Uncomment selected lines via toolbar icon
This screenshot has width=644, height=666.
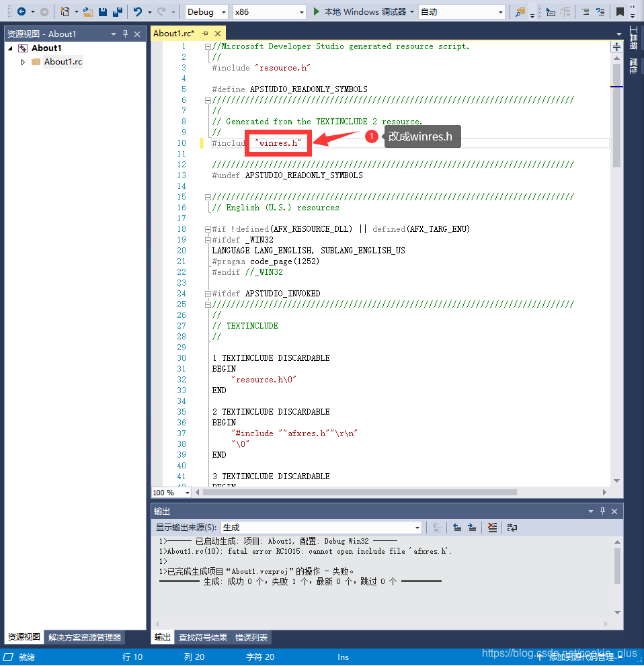pyautogui.click(x=600, y=12)
